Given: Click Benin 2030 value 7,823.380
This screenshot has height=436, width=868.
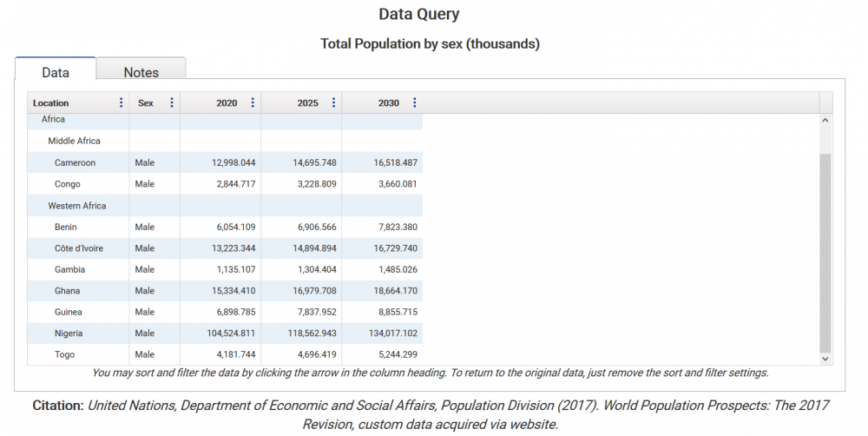Looking at the screenshot, I should (x=398, y=228).
